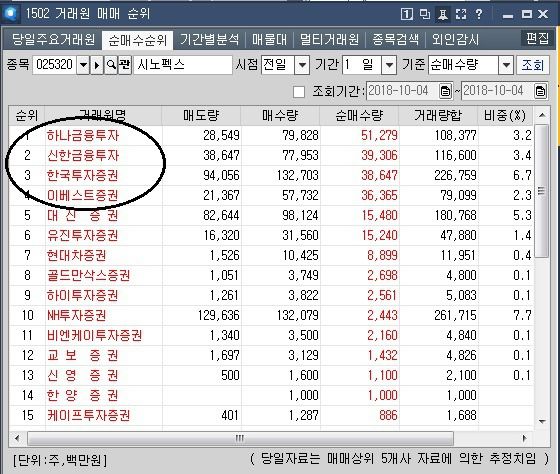Click net buy value 51,279

(379, 135)
